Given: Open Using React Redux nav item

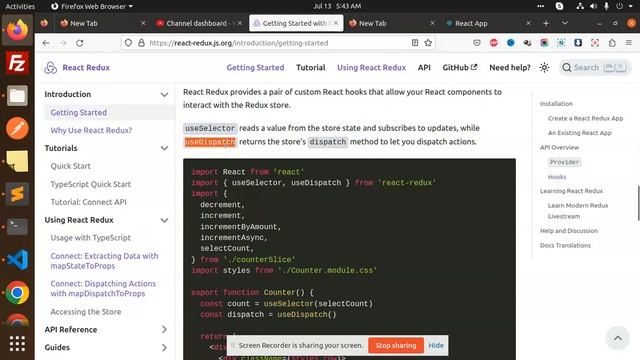Looking at the screenshot, I should pyautogui.click(x=371, y=67).
